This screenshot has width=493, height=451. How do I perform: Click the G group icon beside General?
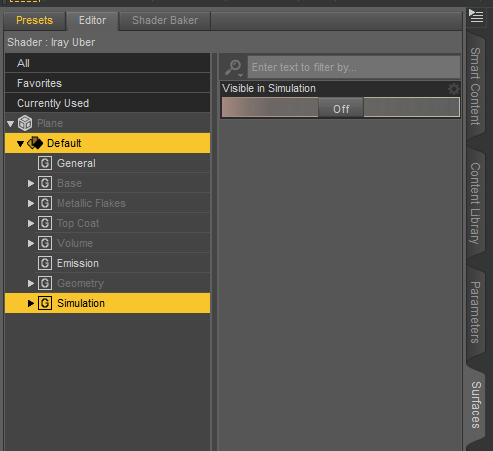click(x=45, y=163)
